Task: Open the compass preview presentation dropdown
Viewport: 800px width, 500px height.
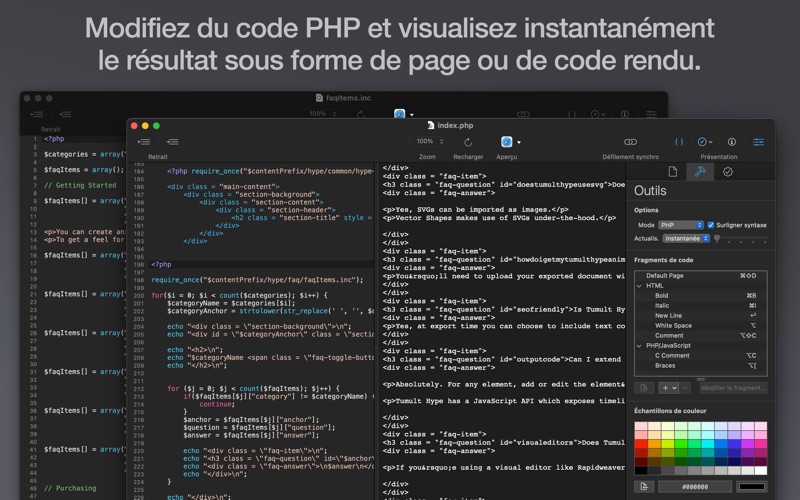Action: (705, 142)
